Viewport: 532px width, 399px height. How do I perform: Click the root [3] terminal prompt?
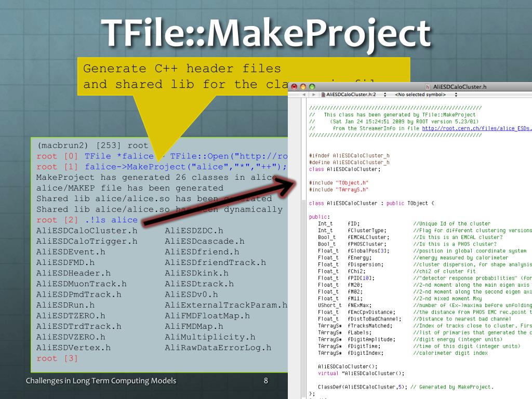[x=57, y=358]
